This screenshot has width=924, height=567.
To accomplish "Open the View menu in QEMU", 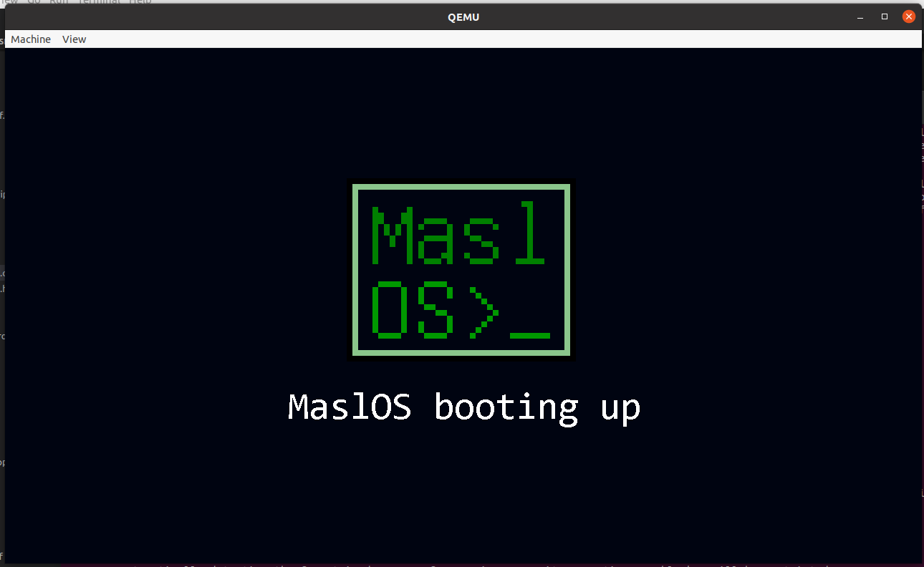I will (74, 39).
